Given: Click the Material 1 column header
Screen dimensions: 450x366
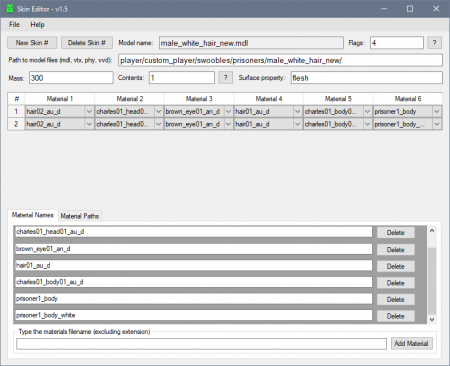Looking at the screenshot, I should pyautogui.click(x=60, y=99).
